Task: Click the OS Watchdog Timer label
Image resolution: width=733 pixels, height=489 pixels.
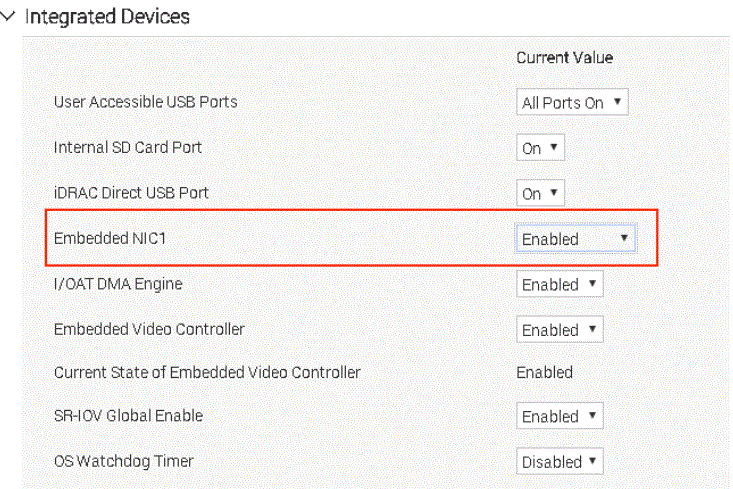Action: (x=123, y=461)
